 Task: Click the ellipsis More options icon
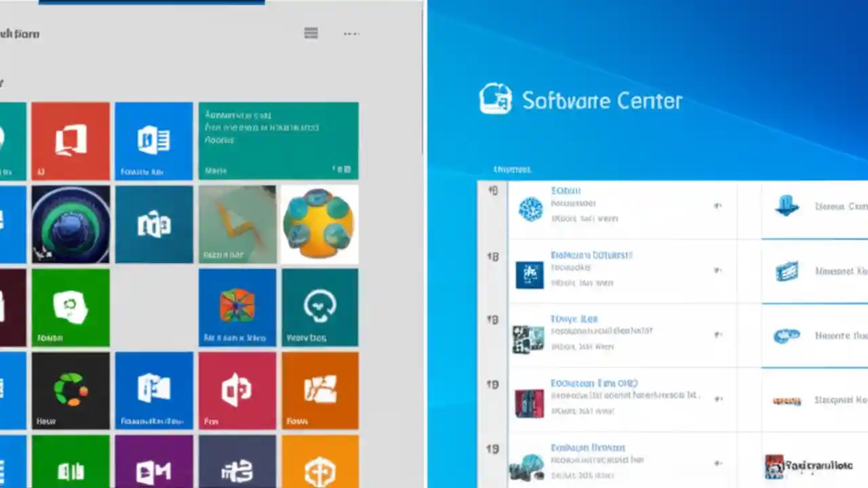351,33
